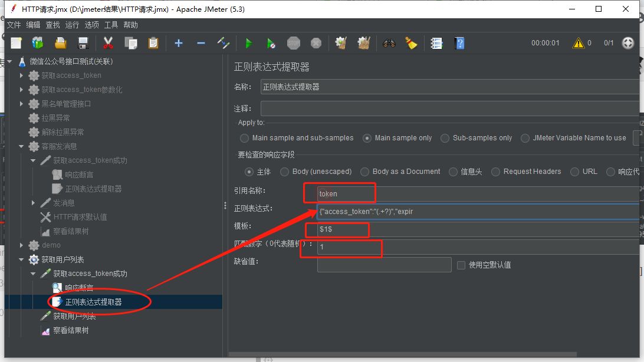Toggle 使用空默认值 checkbox
644x362 pixels.
(461, 265)
